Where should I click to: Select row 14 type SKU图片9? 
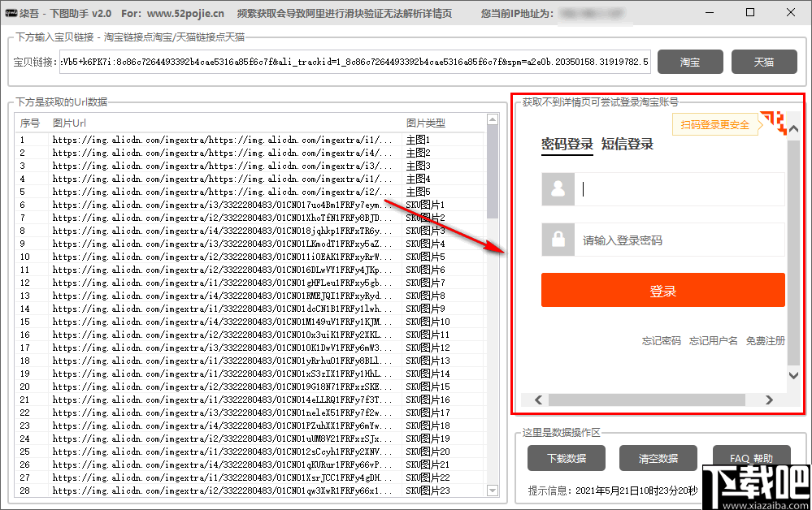click(x=251, y=309)
